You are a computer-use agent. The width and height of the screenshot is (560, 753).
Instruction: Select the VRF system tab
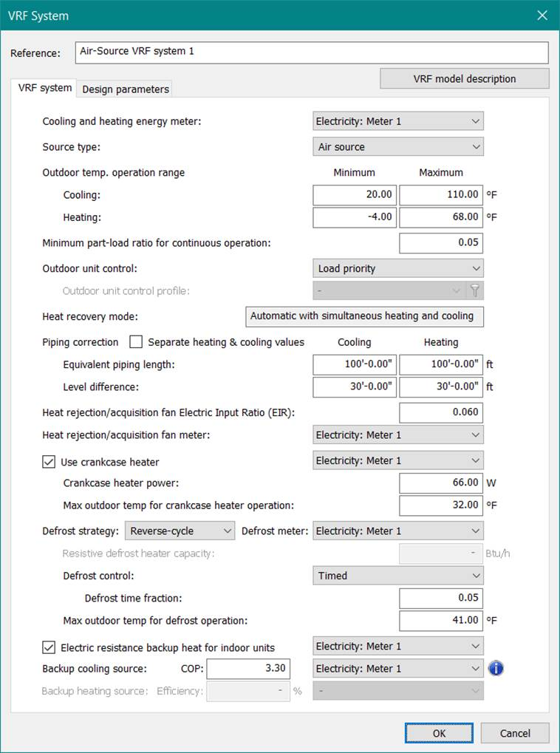click(x=45, y=88)
